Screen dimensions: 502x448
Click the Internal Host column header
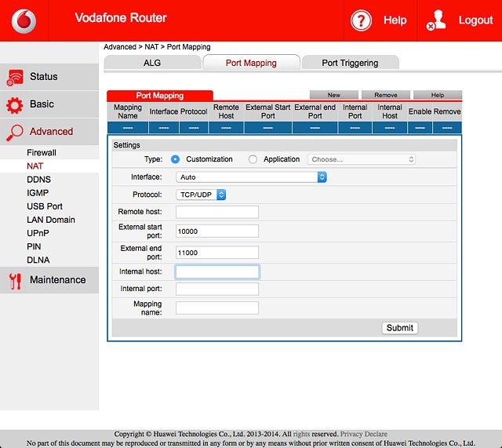click(390, 111)
